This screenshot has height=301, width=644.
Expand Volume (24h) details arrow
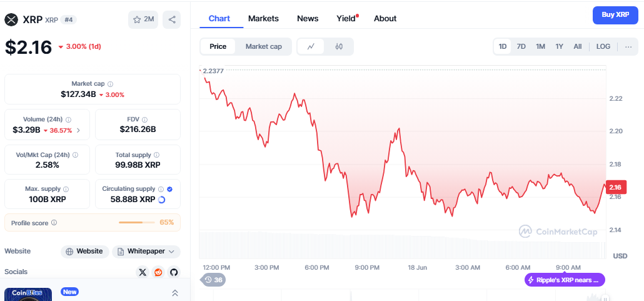click(x=78, y=130)
